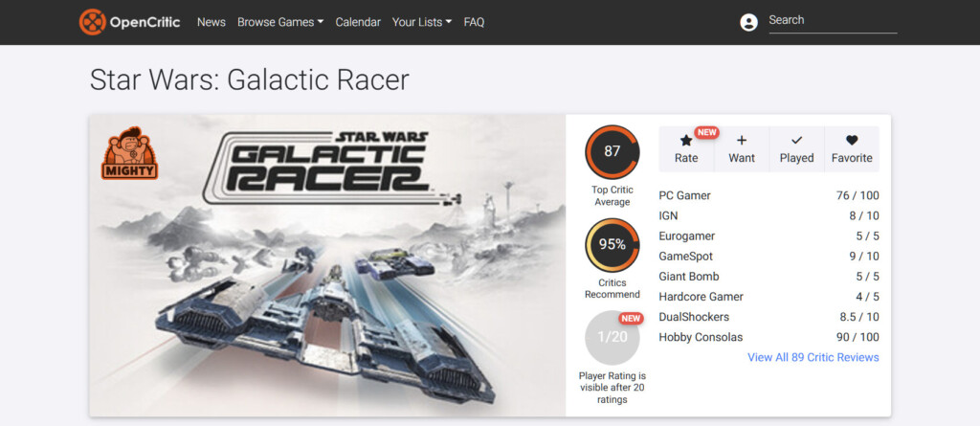Click the plus Want icon
The width and height of the screenshot is (980, 426).
click(742, 140)
